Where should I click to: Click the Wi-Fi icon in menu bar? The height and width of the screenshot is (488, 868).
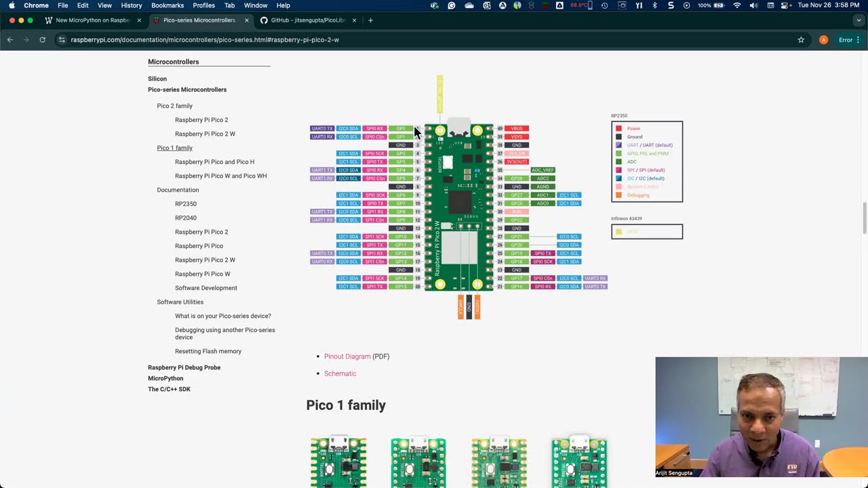pos(737,5)
